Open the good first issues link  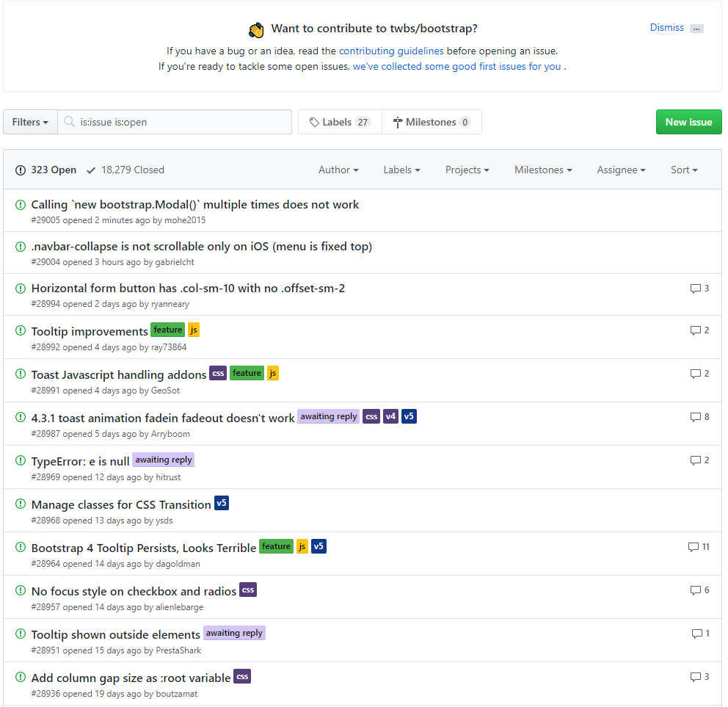[x=457, y=66]
